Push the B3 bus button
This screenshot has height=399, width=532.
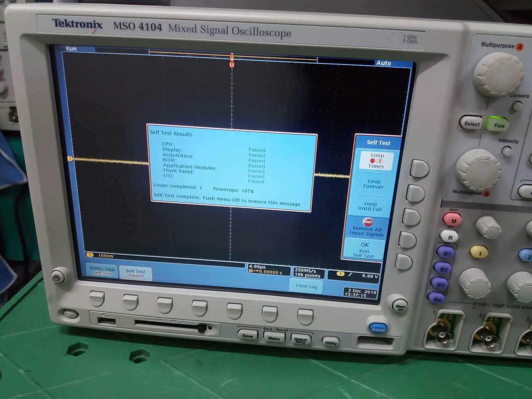[441, 285]
